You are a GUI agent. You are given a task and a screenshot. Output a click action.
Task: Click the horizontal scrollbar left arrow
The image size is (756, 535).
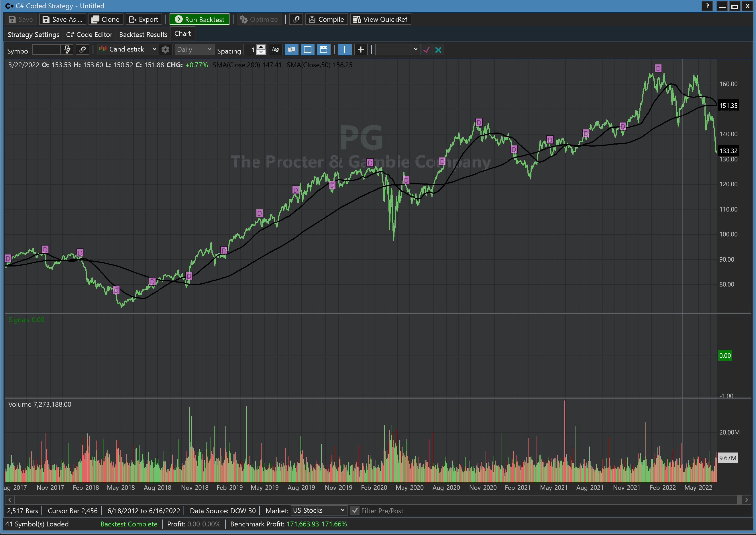click(10, 500)
